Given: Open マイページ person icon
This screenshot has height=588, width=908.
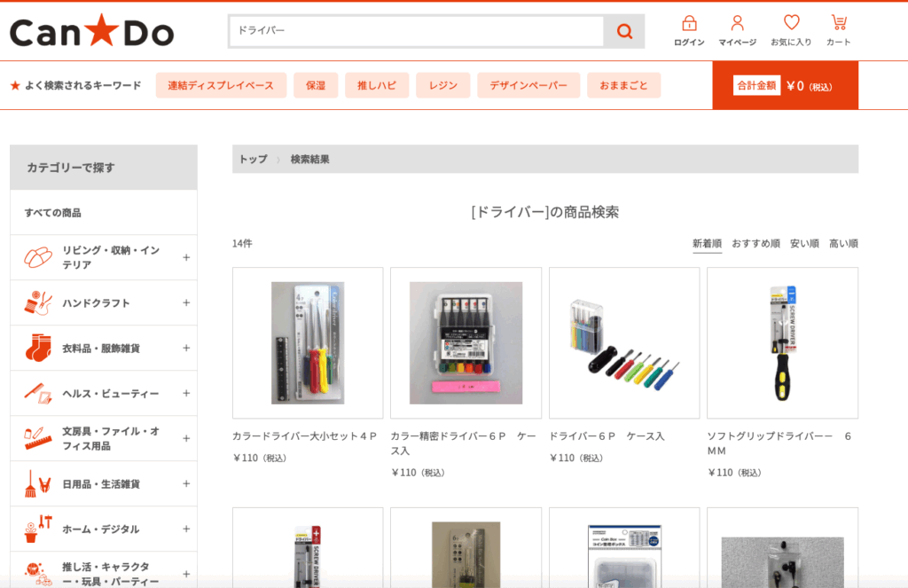Looking at the screenshot, I should (x=737, y=23).
